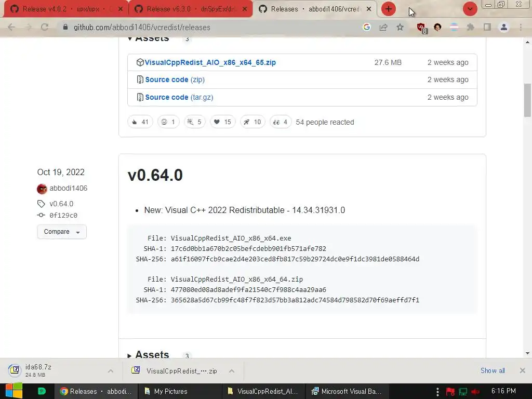Click the heart reaction with 15

(x=222, y=122)
